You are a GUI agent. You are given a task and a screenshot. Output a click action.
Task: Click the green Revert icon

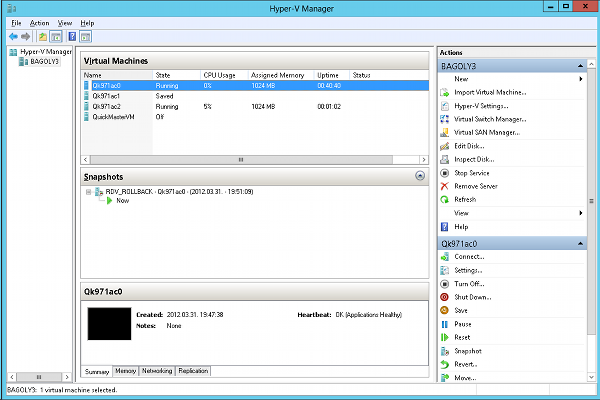(x=445, y=364)
